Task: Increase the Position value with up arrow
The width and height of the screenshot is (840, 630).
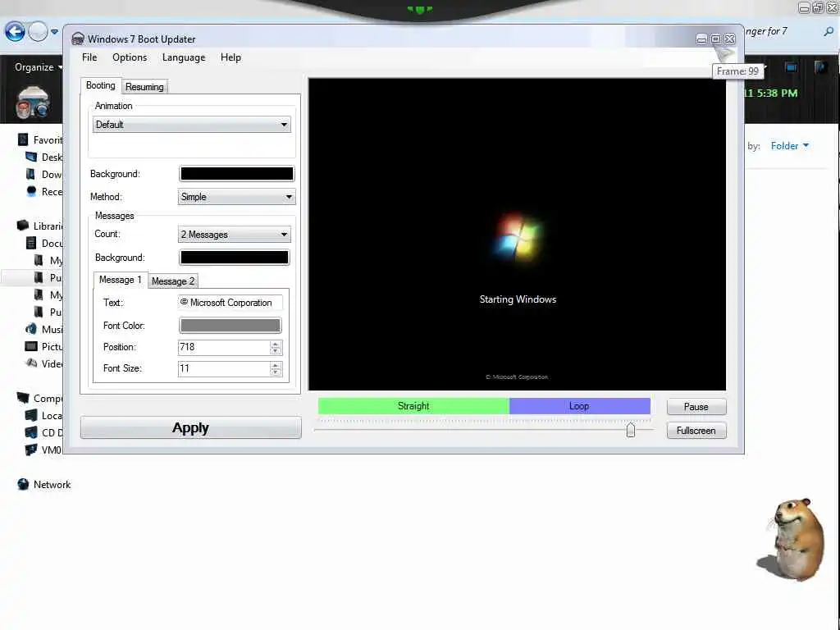Action: 276,344
